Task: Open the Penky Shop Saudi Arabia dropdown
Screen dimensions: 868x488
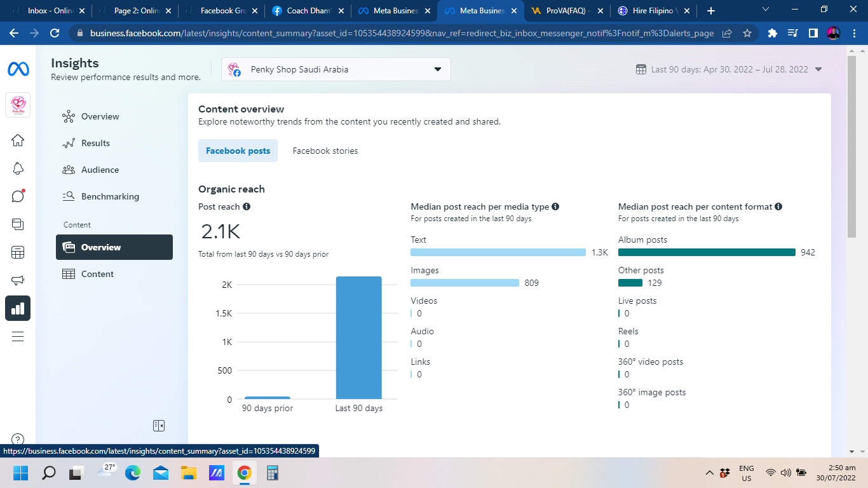Action: (336, 69)
